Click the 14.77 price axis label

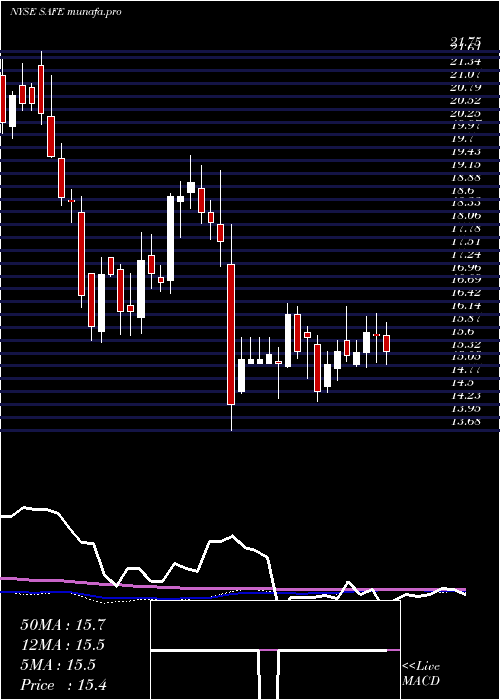pos(465,370)
